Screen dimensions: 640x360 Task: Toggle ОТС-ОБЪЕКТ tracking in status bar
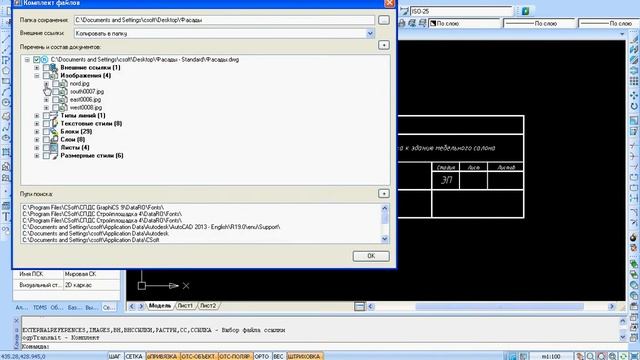198,356
